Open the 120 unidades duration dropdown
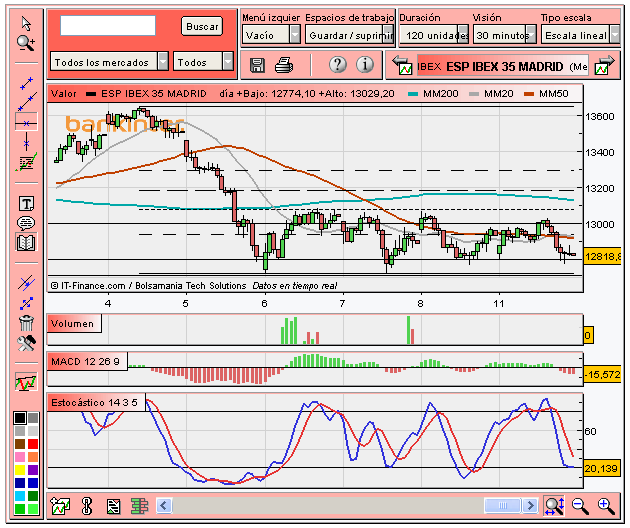 pos(434,35)
